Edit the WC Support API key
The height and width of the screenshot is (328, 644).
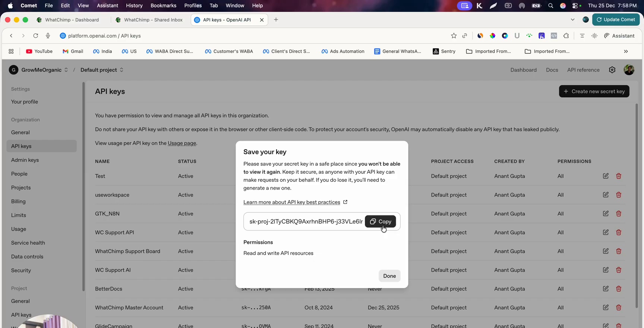point(606,232)
